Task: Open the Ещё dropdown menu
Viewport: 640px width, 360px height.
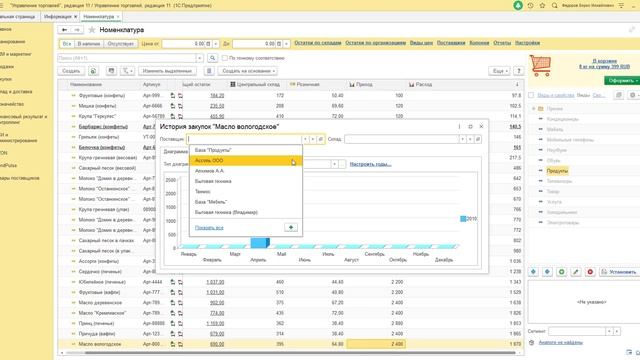Action: 499,71
